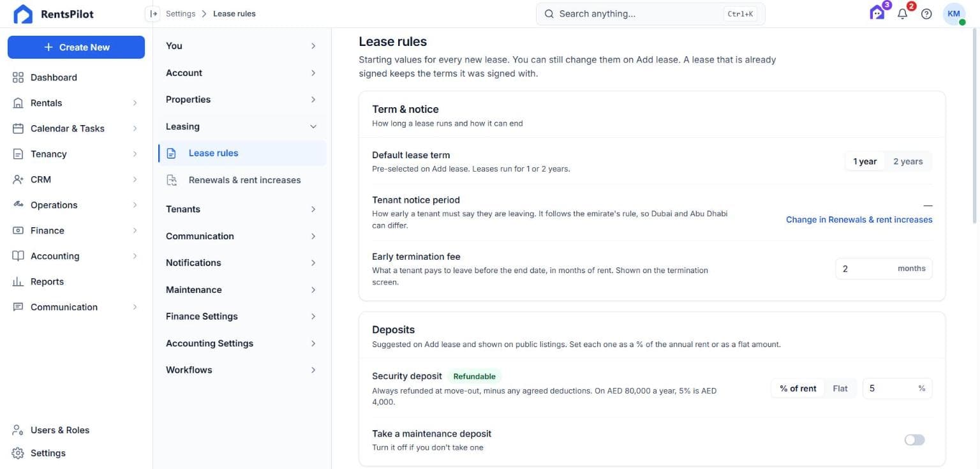
Task: Click the Dashboard grid icon
Action: 18,77
